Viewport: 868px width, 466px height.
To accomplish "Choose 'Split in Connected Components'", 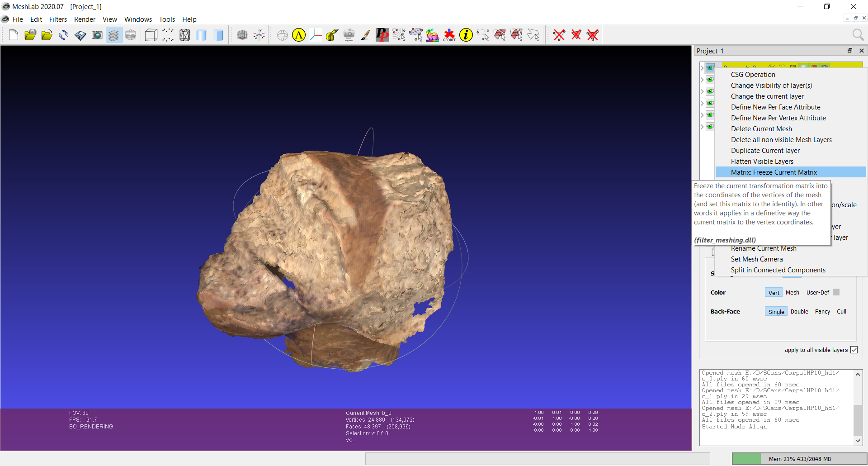I will click(x=791, y=270).
